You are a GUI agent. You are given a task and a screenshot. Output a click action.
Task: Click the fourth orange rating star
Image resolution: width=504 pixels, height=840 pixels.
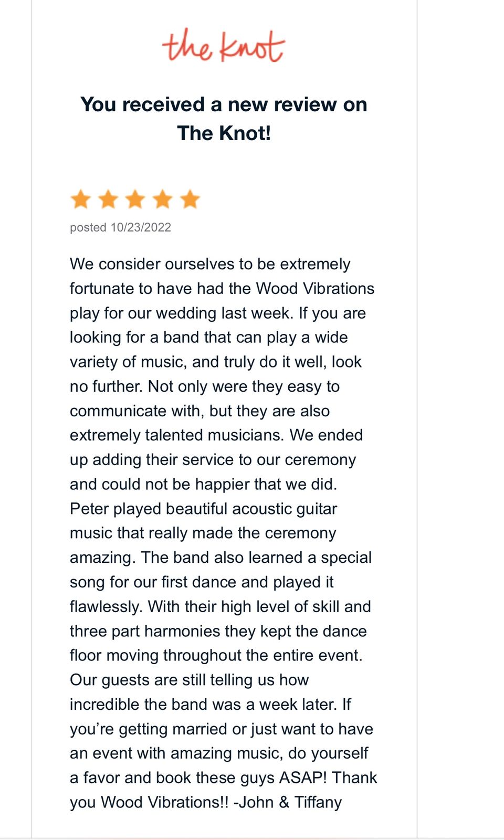click(x=163, y=199)
